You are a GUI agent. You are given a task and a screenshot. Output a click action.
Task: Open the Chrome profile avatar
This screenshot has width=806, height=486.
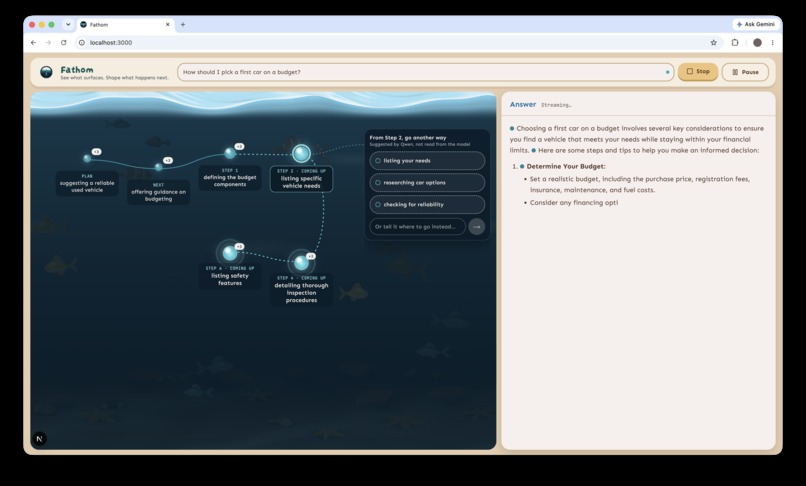757,43
